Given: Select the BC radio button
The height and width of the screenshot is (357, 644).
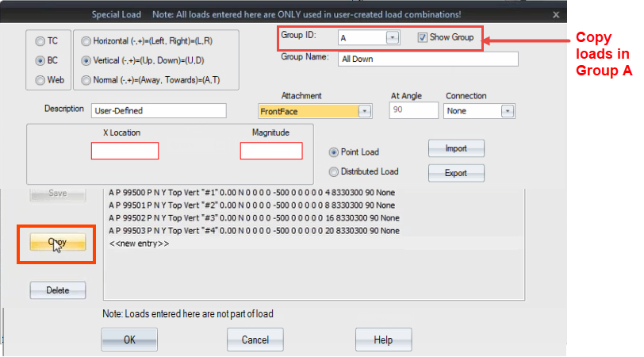Looking at the screenshot, I should [40, 61].
